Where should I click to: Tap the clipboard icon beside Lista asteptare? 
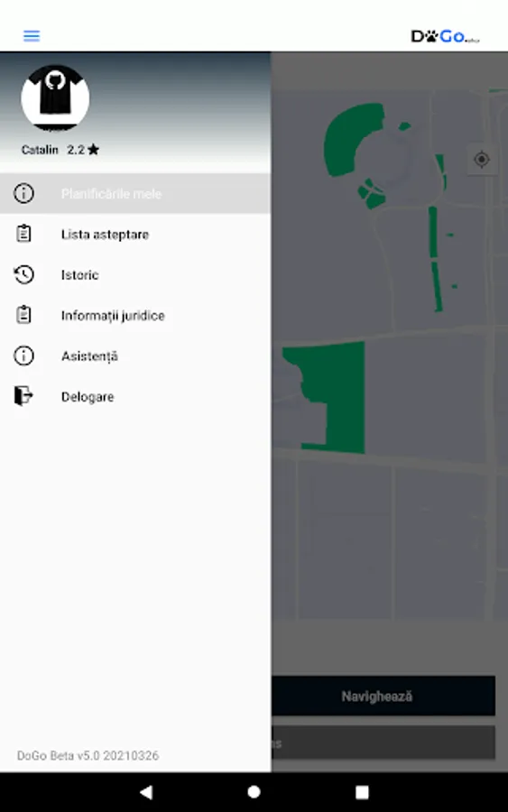23,234
